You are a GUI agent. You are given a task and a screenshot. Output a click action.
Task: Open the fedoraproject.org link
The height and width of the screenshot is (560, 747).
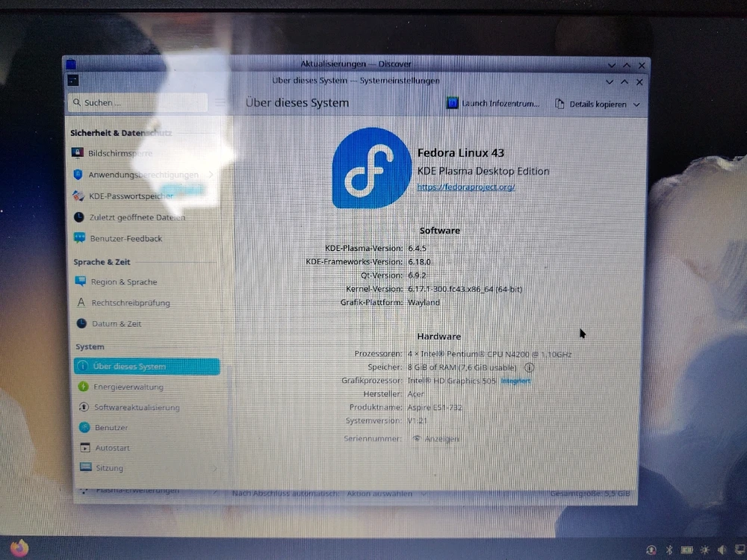(x=465, y=187)
